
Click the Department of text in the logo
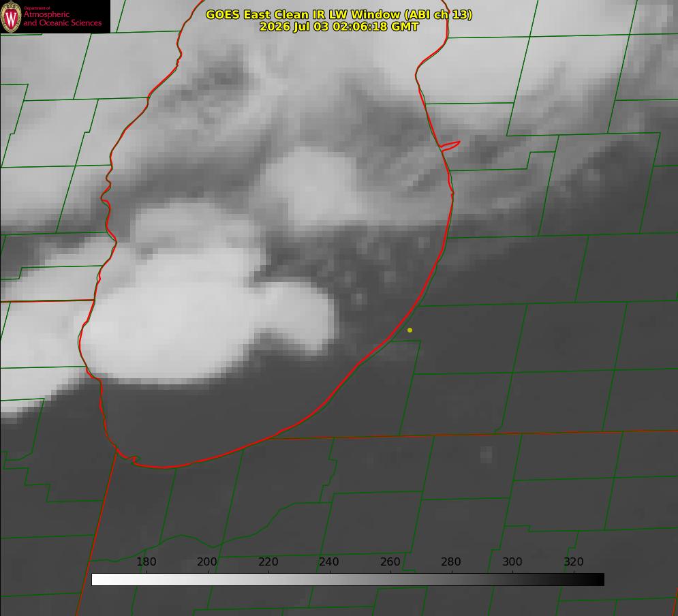tap(37, 8)
